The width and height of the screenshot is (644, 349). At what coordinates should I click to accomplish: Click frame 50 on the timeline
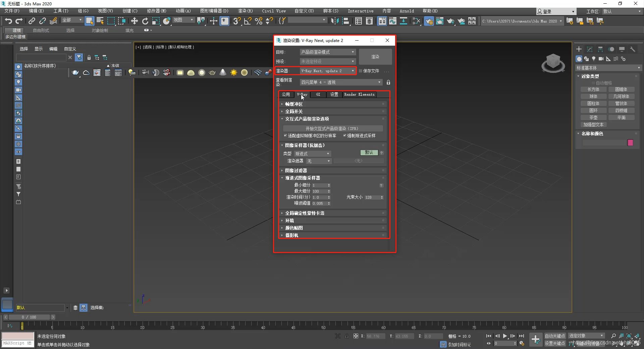(323, 326)
